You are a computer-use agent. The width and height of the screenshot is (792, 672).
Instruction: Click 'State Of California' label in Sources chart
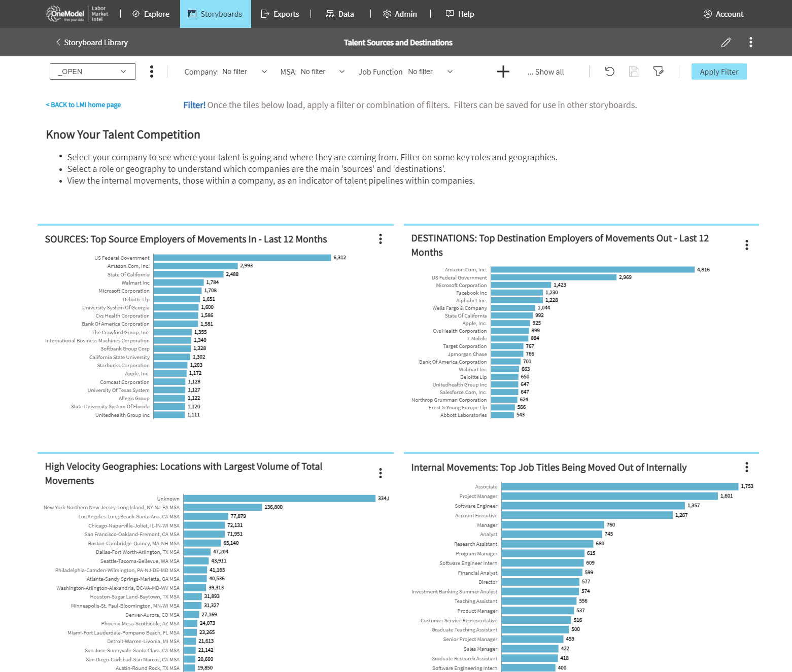[x=128, y=274]
